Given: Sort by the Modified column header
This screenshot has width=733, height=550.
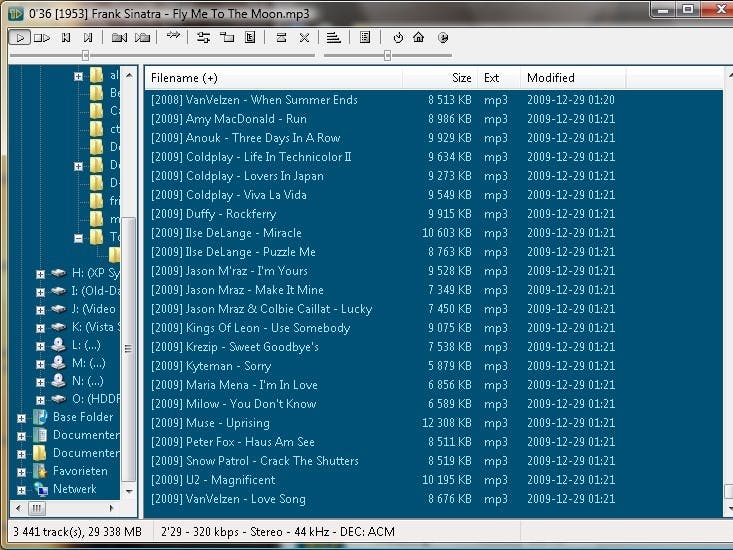Looking at the screenshot, I should click(x=573, y=78).
